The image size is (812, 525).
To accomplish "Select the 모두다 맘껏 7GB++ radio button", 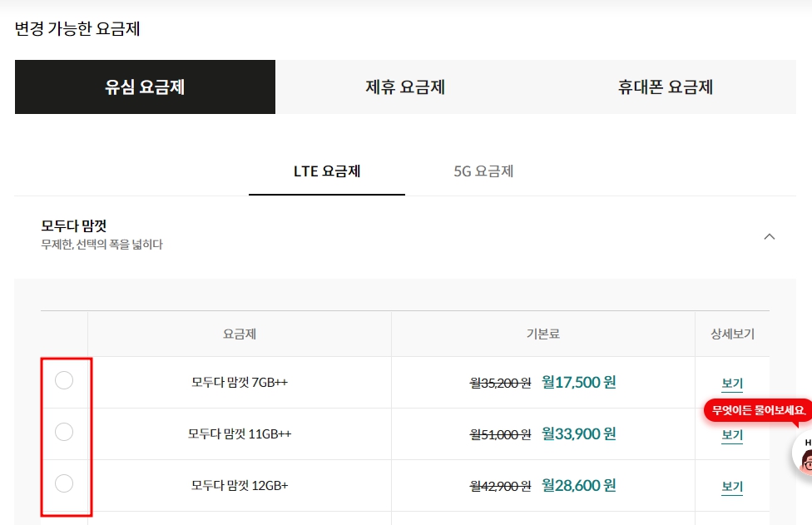I will pos(65,380).
